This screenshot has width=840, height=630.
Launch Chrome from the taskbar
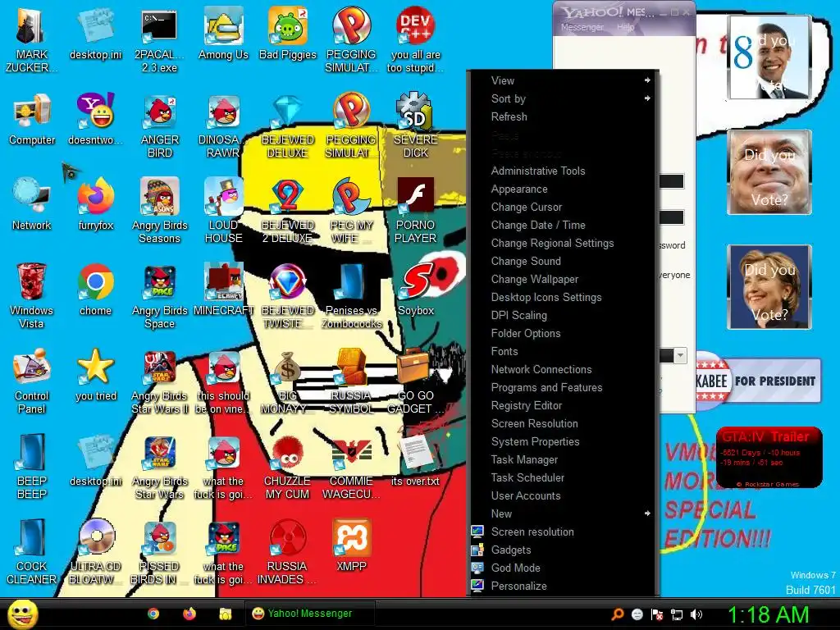[153, 614]
